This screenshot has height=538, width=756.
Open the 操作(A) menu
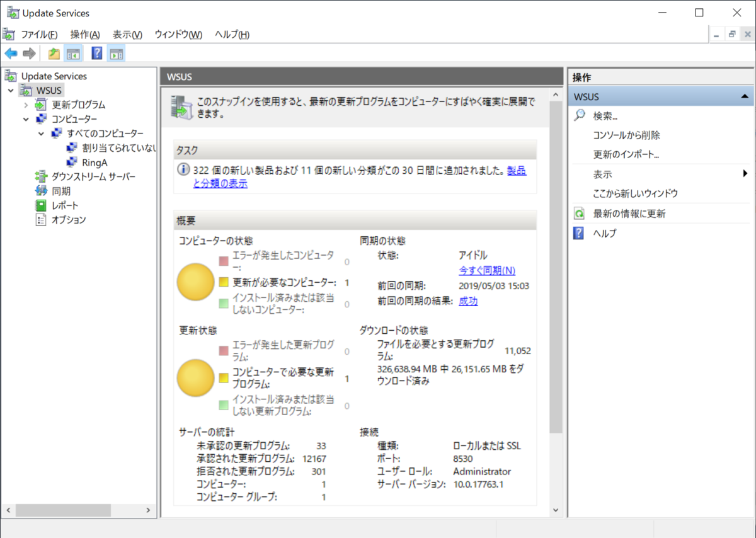(85, 35)
